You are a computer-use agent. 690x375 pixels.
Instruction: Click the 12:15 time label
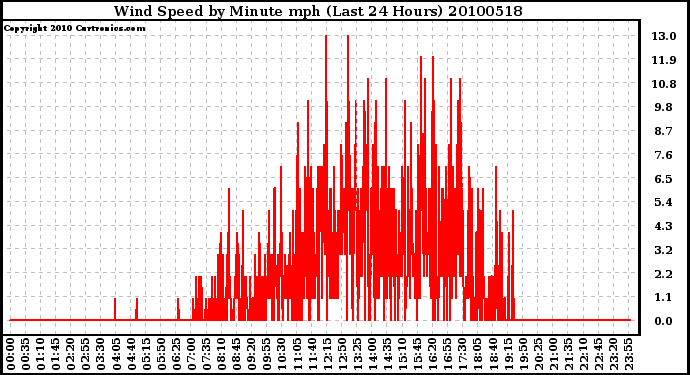(327, 355)
